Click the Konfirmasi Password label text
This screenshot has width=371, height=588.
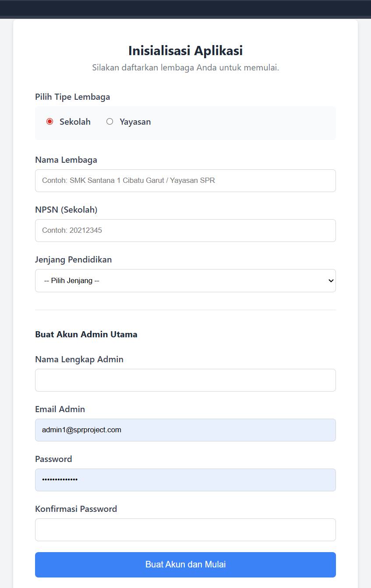click(x=76, y=509)
